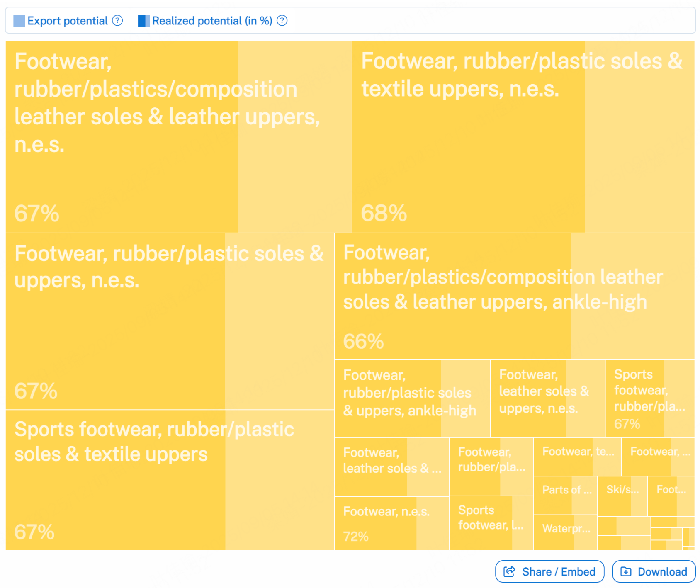Click help icon beside Realized potential

pos(282,21)
